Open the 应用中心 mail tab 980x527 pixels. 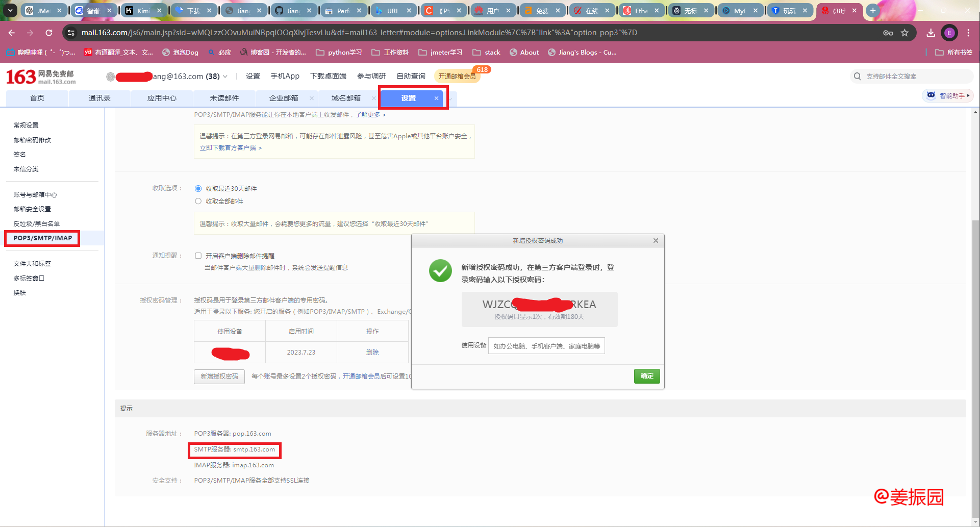[162, 98]
